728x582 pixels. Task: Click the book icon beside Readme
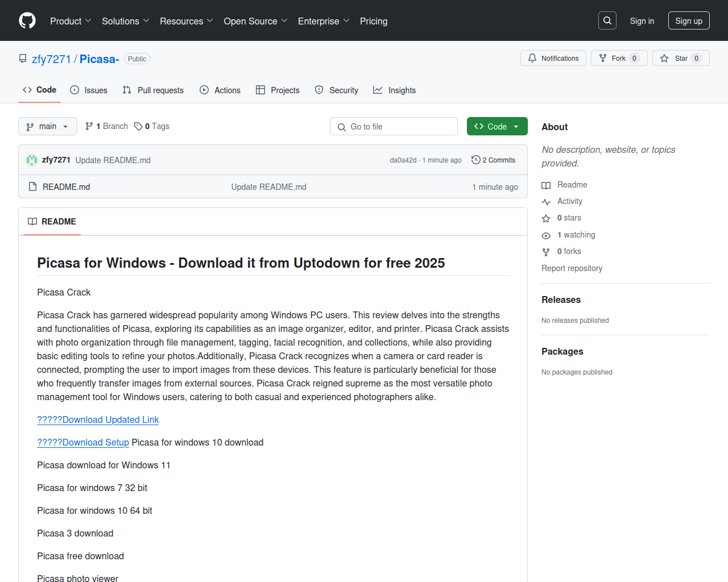click(546, 185)
